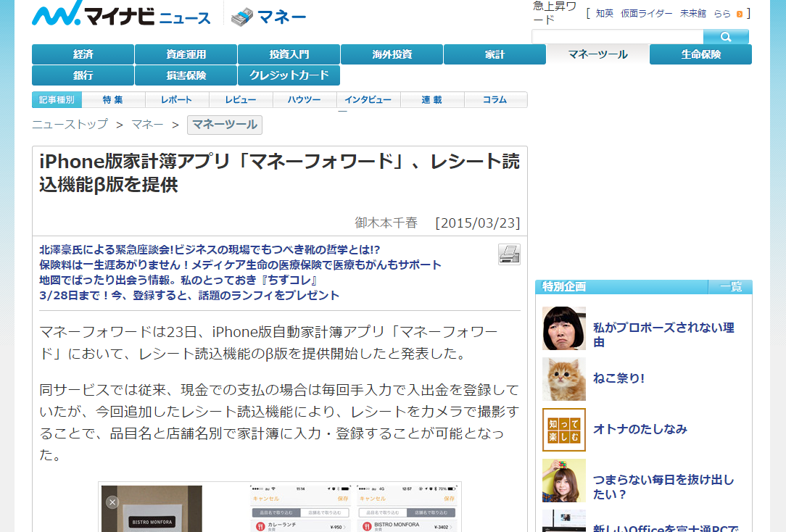Open trending word 未来館
Viewport: 786px width, 532px height.
(693, 14)
